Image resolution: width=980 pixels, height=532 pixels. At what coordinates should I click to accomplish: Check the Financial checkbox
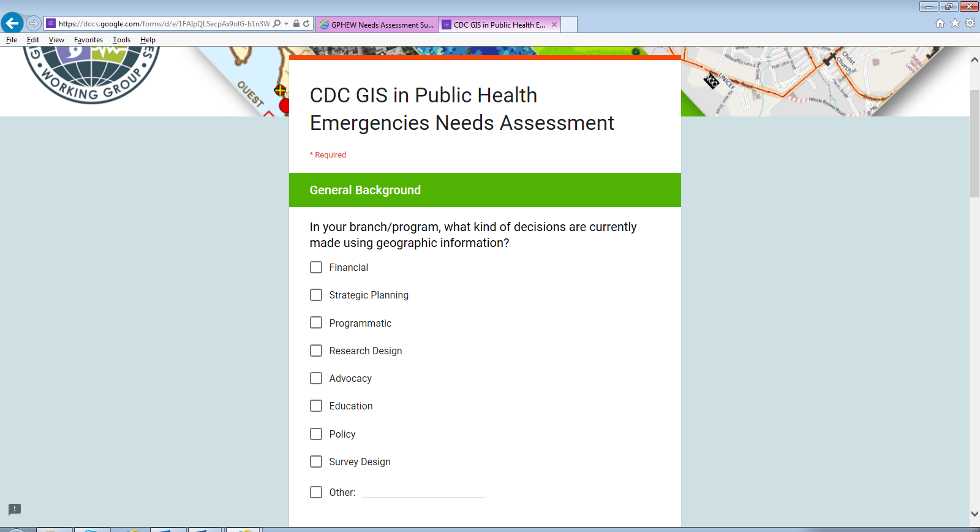pos(316,267)
